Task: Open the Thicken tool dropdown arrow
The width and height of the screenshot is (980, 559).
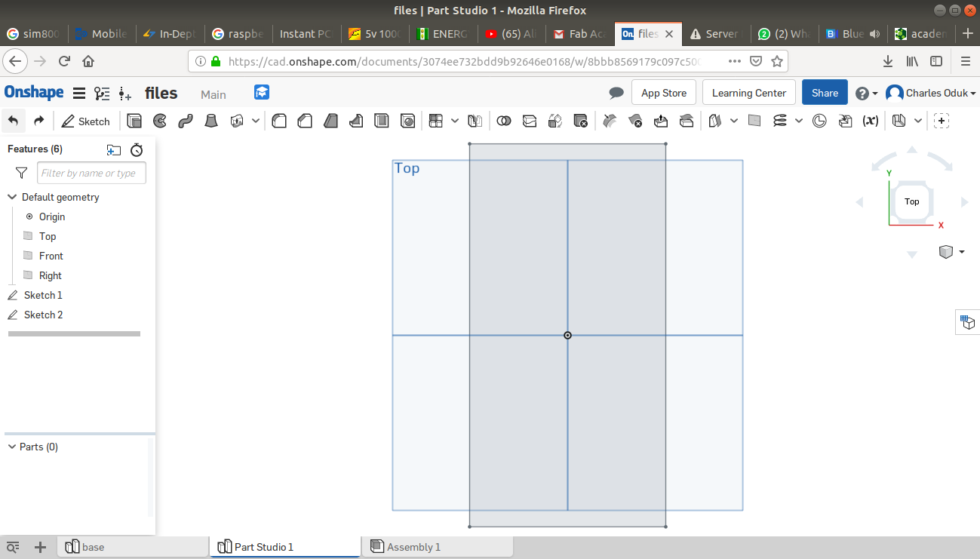Action: [x=256, y=121]
